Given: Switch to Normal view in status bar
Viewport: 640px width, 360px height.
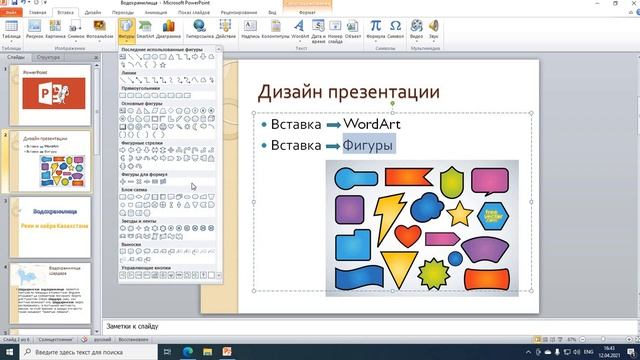Looking at the screenshot, I should point(538,340).
